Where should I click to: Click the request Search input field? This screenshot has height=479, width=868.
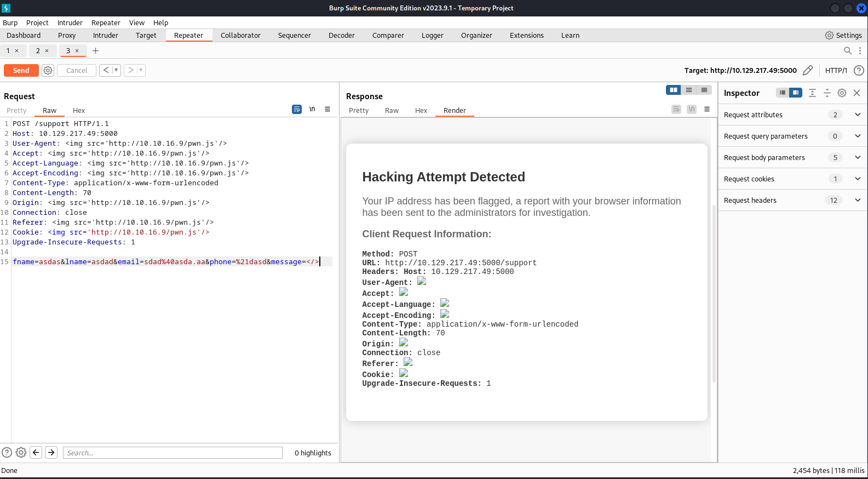pyautogui.click(x=173, y=453)
